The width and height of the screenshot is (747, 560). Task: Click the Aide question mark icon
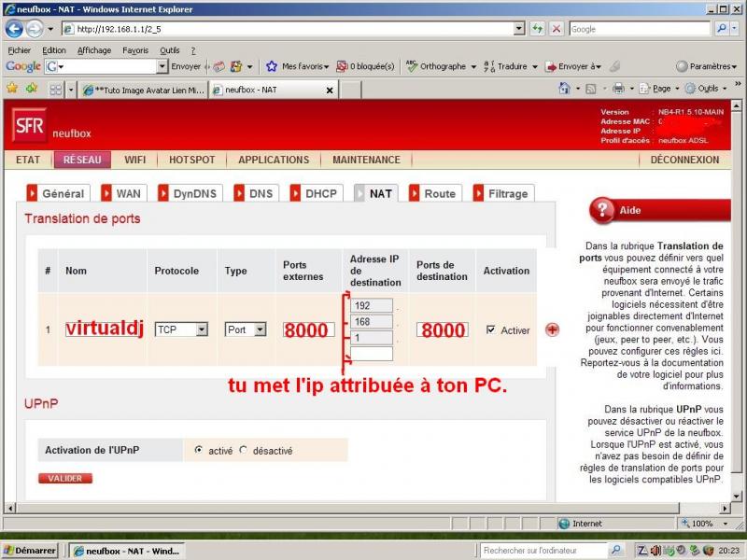[x=602, y=210]
